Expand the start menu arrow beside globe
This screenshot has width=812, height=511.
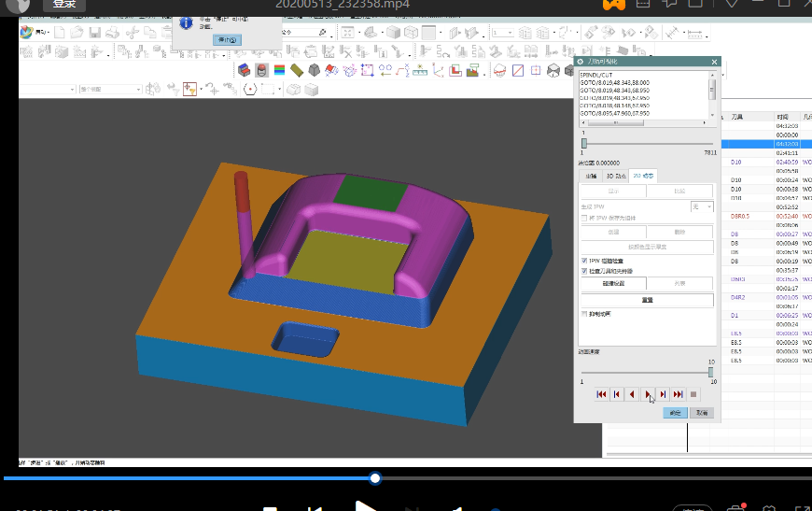(x=49, y=33)
